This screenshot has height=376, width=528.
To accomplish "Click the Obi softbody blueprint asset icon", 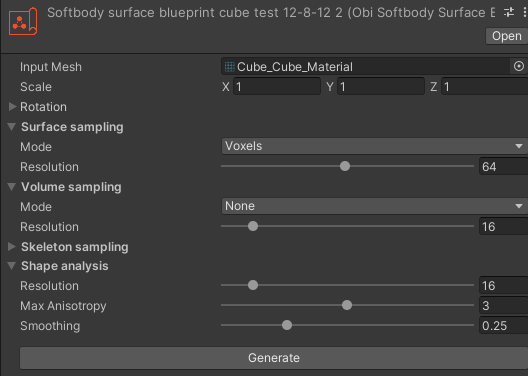I will (x=23, y=22).
